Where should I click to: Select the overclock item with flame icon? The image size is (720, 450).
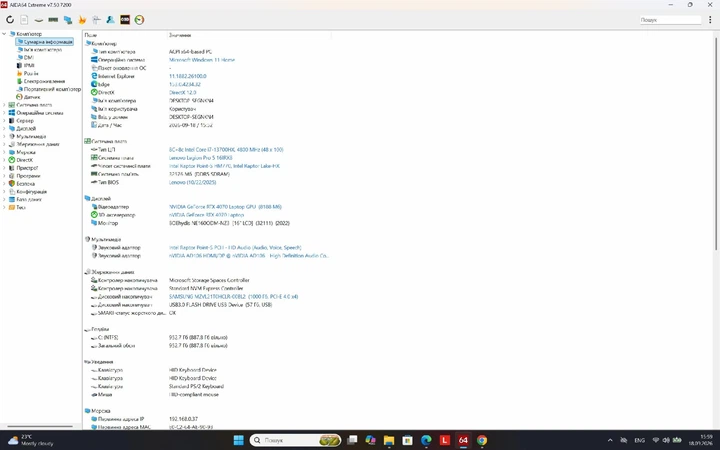tap(31, 73)
